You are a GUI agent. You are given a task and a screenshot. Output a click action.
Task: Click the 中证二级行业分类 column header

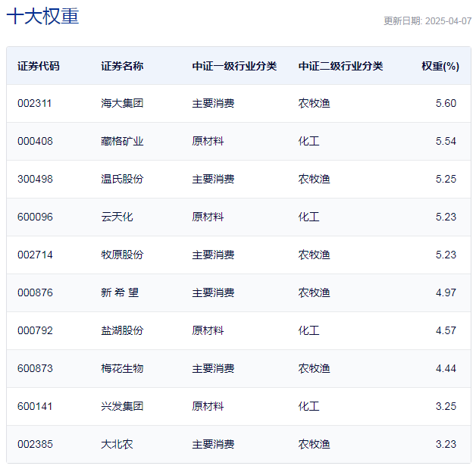pyautogui.click(x=340, y=66)
